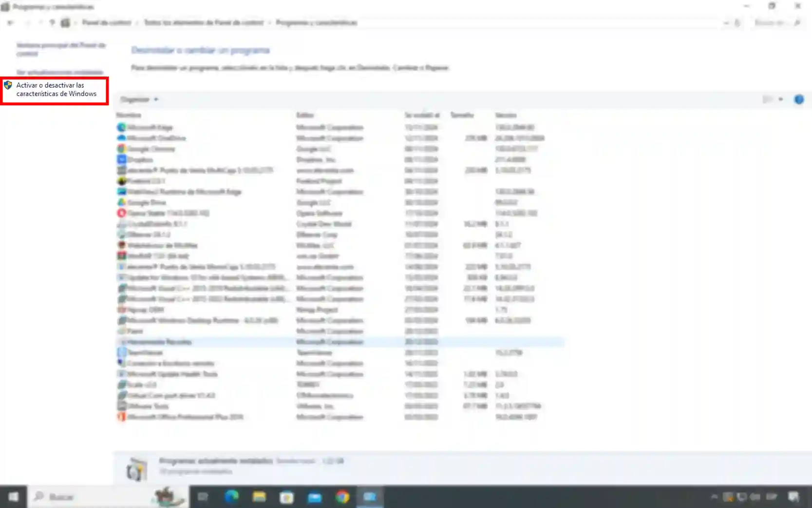The image size is (812, 508).
Task: Click the change view icon in toolbar
Action: (x=768, y=99)
